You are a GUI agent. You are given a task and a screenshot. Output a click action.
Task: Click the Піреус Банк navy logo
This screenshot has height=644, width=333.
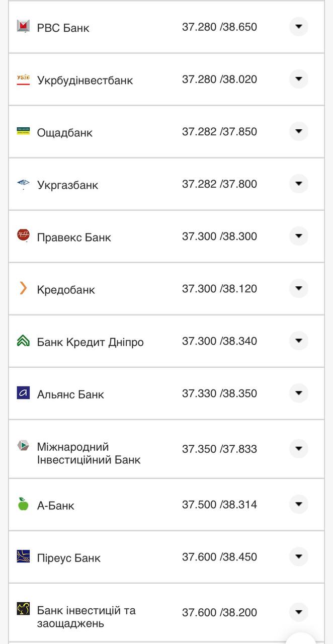click(22, 557)
